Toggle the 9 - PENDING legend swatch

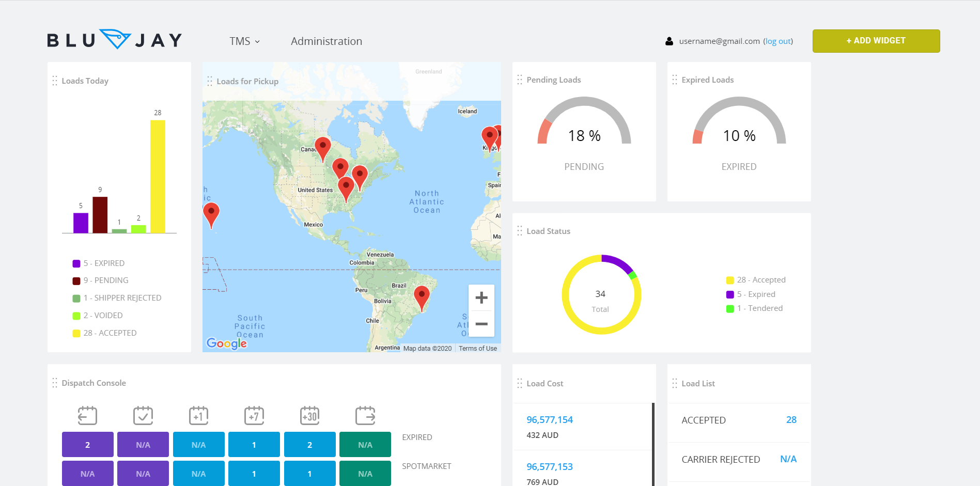tap(76, 281)
